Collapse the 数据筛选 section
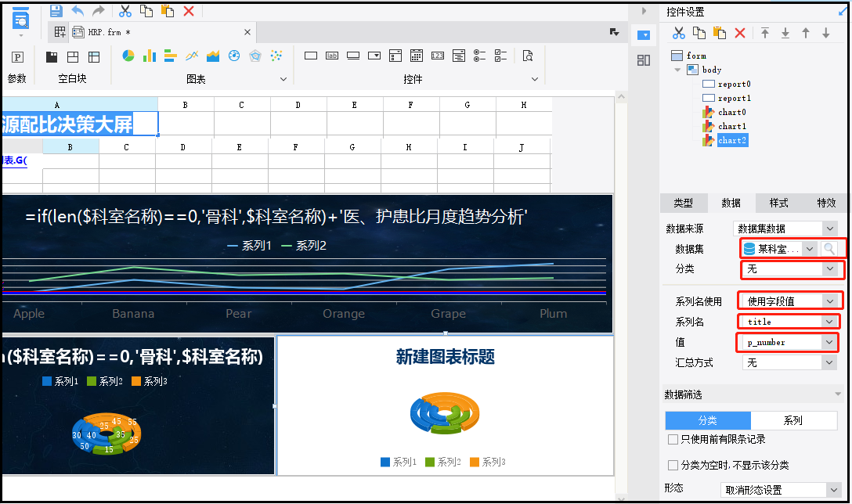This screenshot has width=852, height=504. coord(838,394)
